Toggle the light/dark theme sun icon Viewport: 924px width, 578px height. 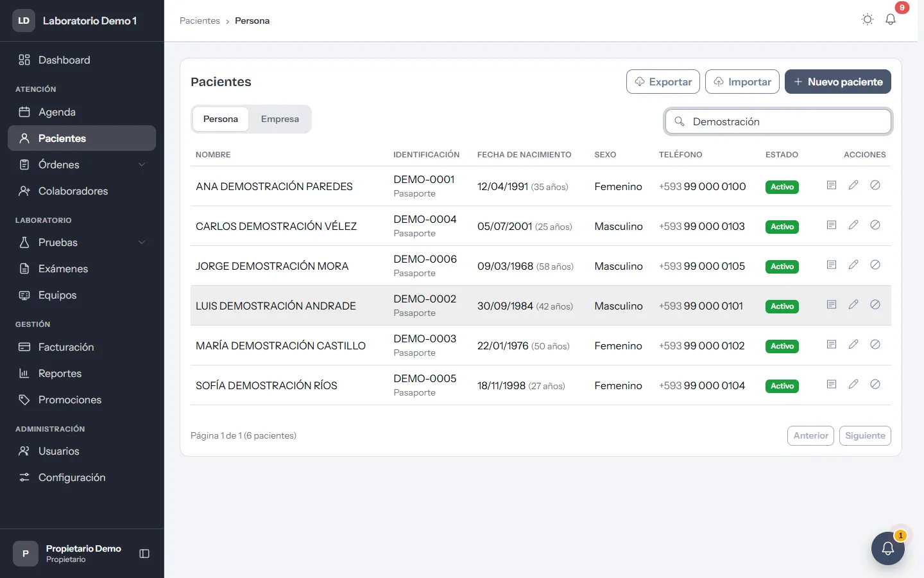[868, 19]
